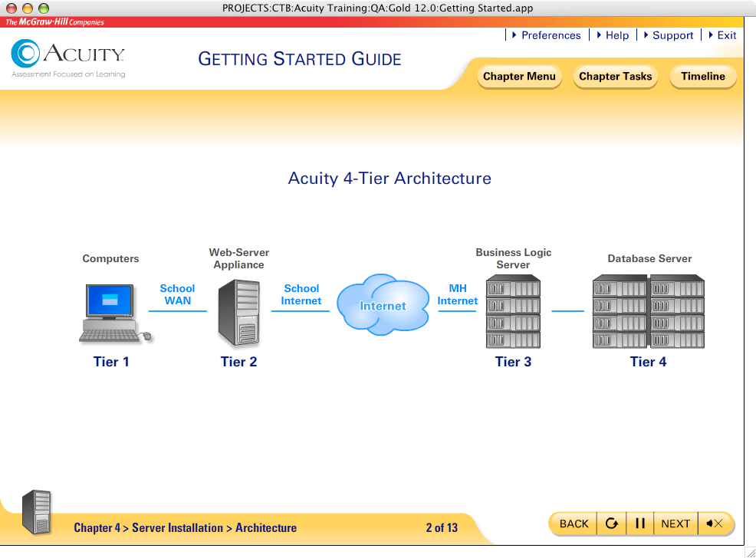Click the Business Logic Server rack icon
The image size is (756, 558).
513,312
